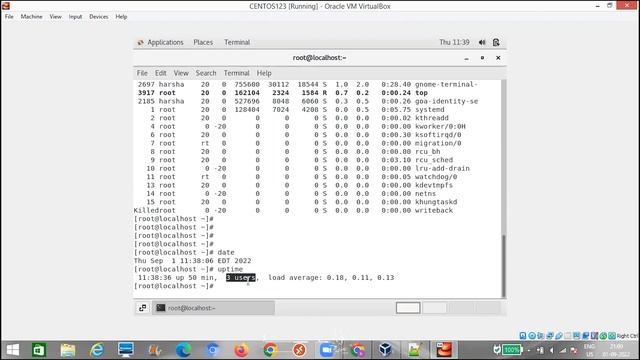Click the 'date' command text
The height and width of the screenshot is (360, 640).
(x=226, y=253)
